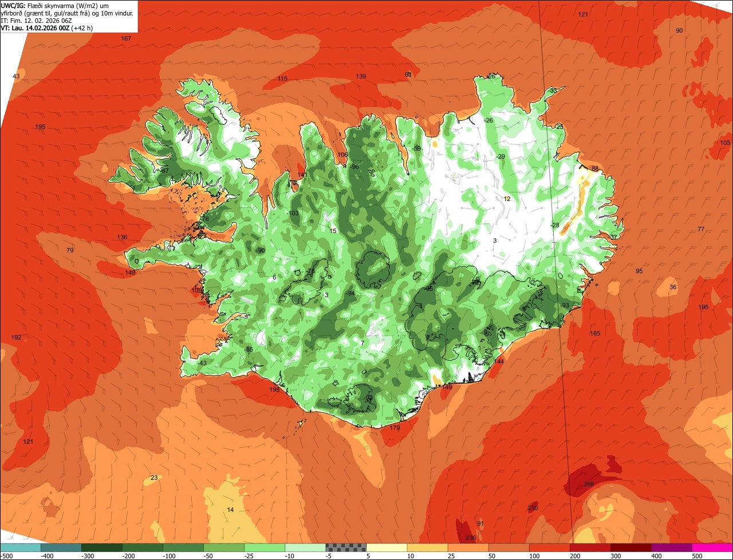733x560 pixels.
Task: Click the '-33' value on the northeast tip
Action: 552,90
